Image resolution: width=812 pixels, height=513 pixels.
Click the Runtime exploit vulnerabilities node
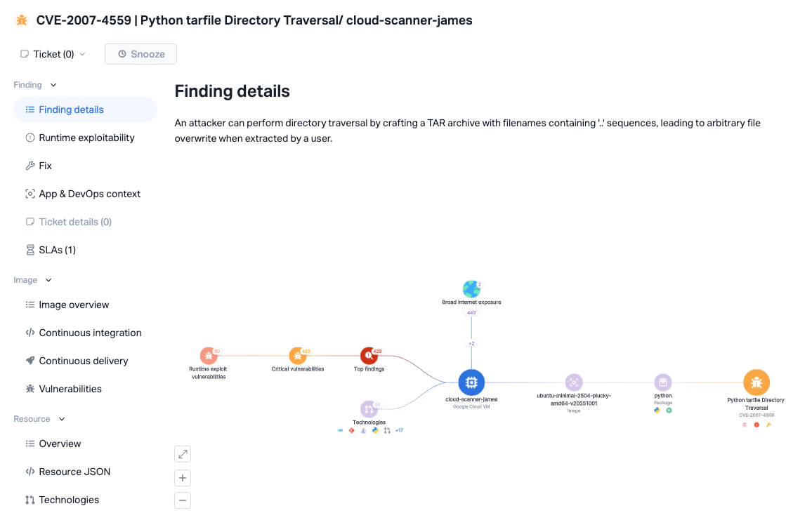tap(208, 356)
